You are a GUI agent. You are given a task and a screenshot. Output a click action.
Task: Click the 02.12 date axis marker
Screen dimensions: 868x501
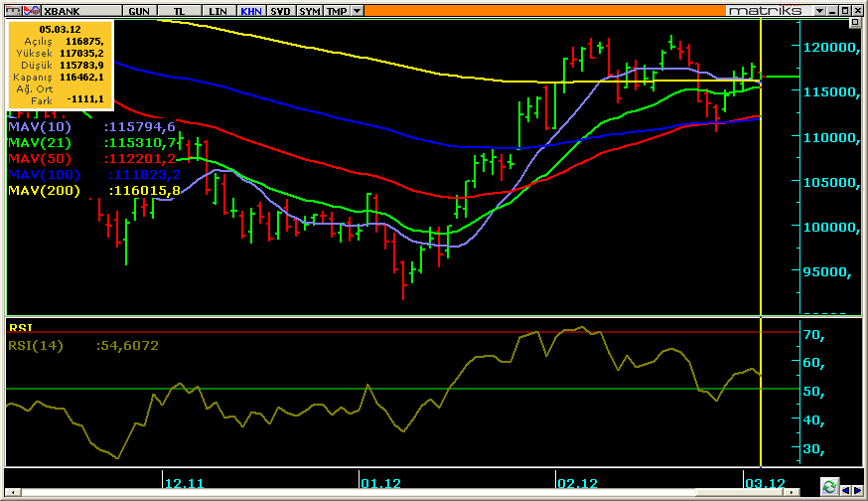pyautogui.click(x=577, y=483)
